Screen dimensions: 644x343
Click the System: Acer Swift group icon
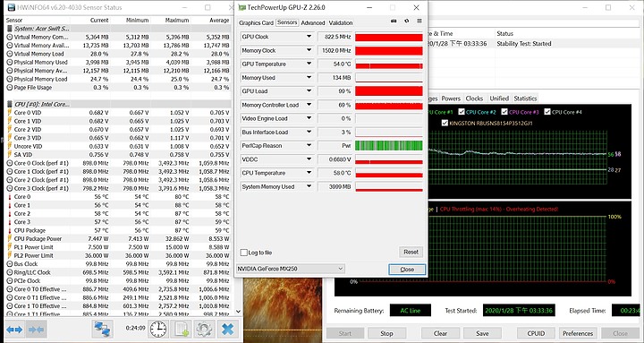click(x=10, y=29)
